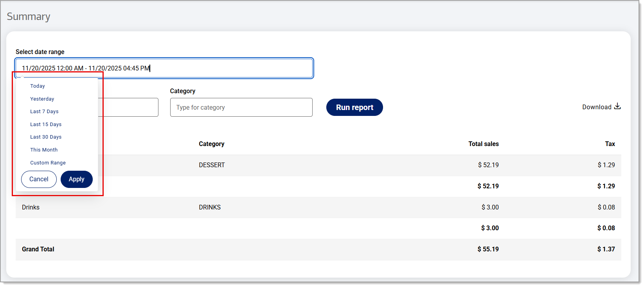644x287 pixels.
Task: Select the DESSERT category cell
Action: coord(212,165)
